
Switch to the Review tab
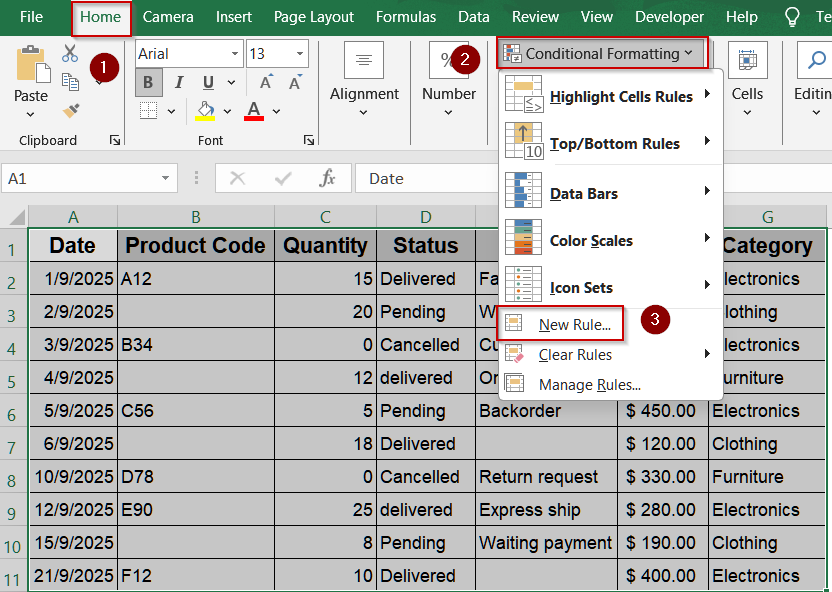pos(535,17)
